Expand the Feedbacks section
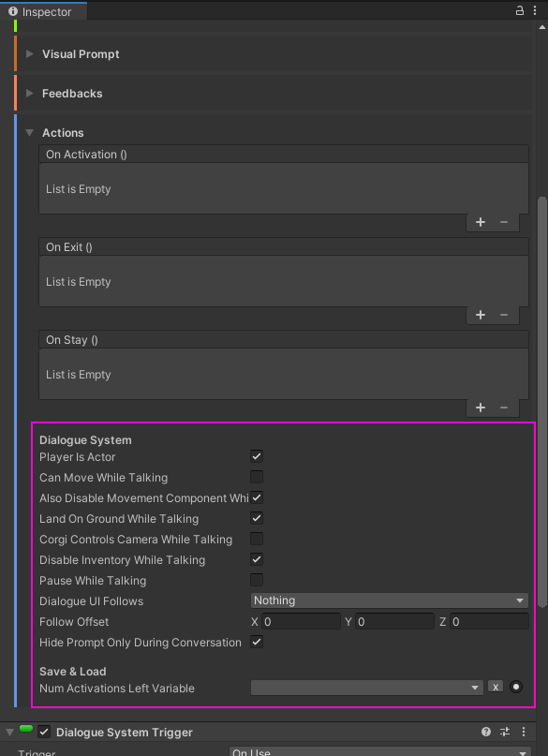This screenshot has height=756, width=548. click(x=30, y=93)
